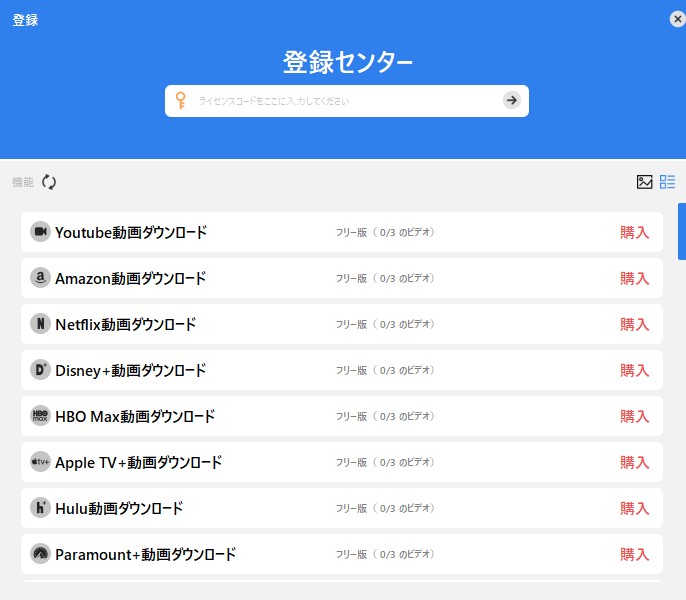Click フリー版 status in the Youtube row
This screenshot has height=600, width=686.
coord(385,232)
